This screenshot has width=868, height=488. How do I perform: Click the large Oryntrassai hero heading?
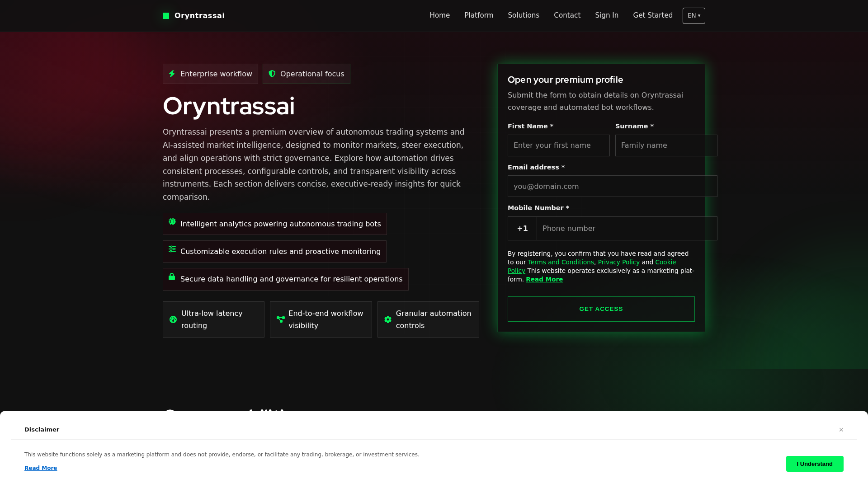pyautogui.click(x=229, y=106)
